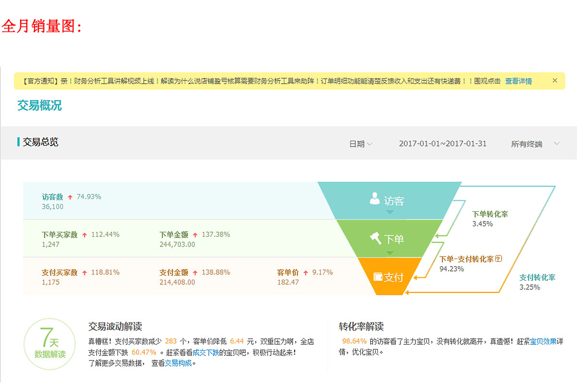Click the 交易概况 page heading

(39, 105)
